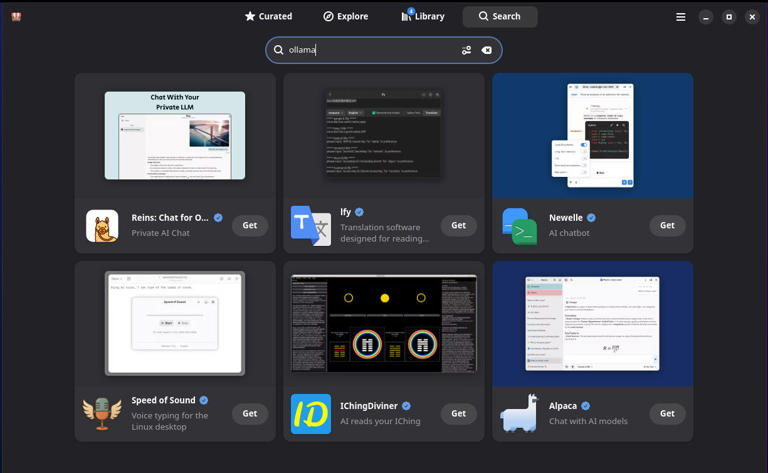Screen dimensions: 768x473
Task: Click the "Speed of Sound" title
Action: tap(163, 400)
